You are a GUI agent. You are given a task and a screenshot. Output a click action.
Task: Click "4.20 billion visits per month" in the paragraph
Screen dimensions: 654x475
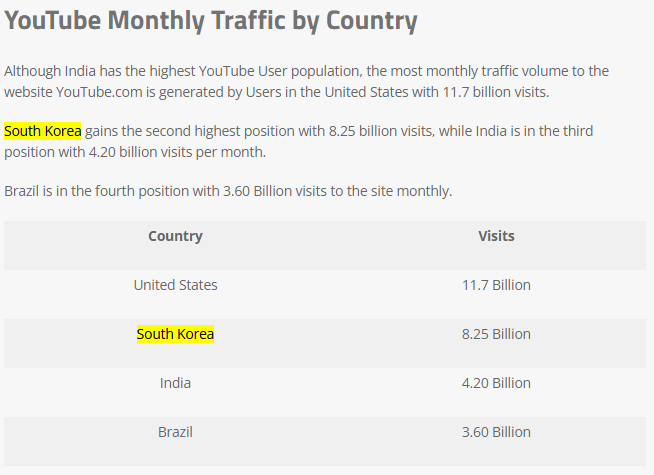click(170, 152)
